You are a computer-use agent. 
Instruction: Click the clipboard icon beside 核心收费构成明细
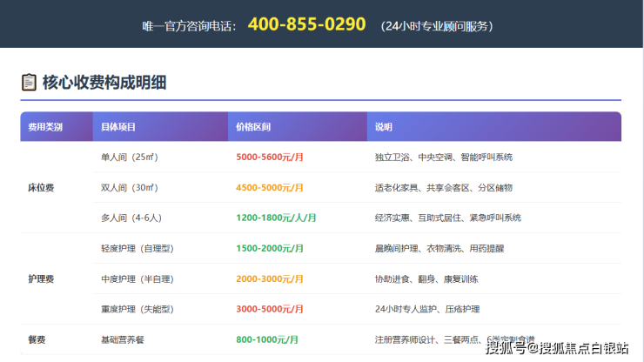[29, 83]
